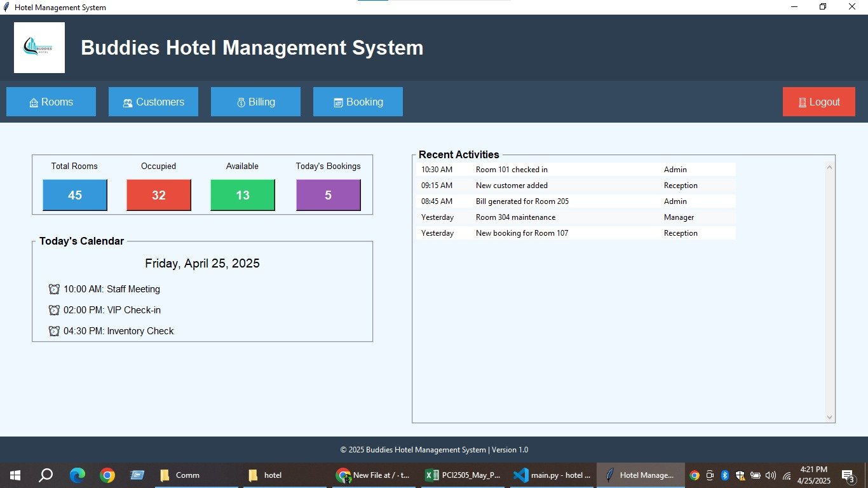Click the Chrome icon in the system tray

pos(695,475)
